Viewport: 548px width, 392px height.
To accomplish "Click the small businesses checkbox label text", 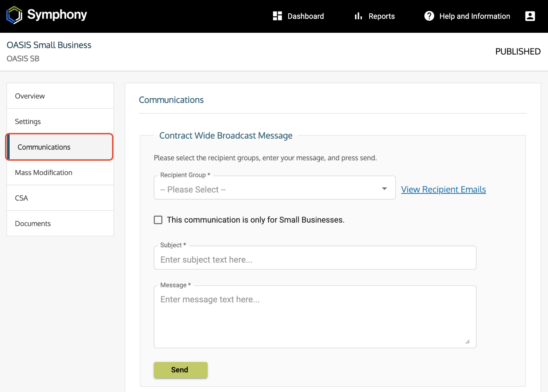I will 255,220.
